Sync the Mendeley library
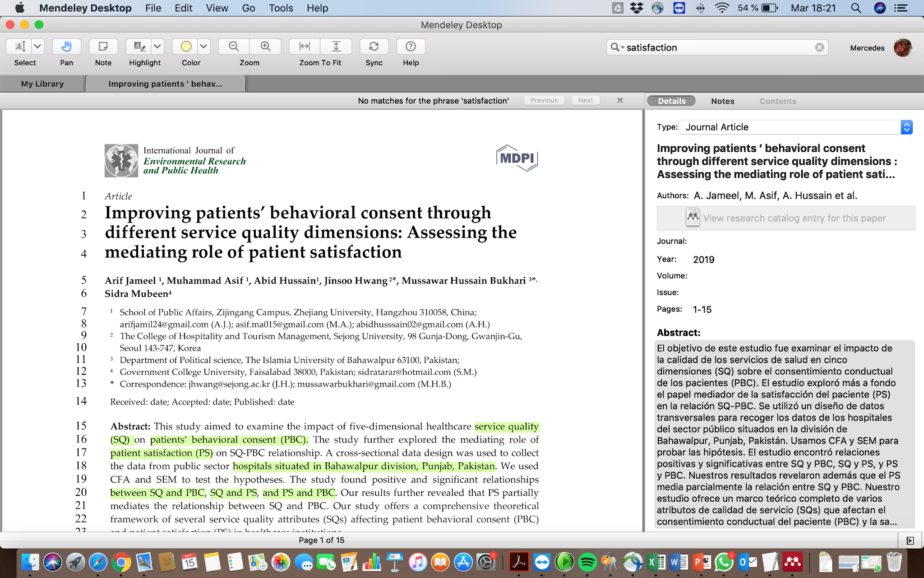Viewport: 924px width, 578px height. 374,47
